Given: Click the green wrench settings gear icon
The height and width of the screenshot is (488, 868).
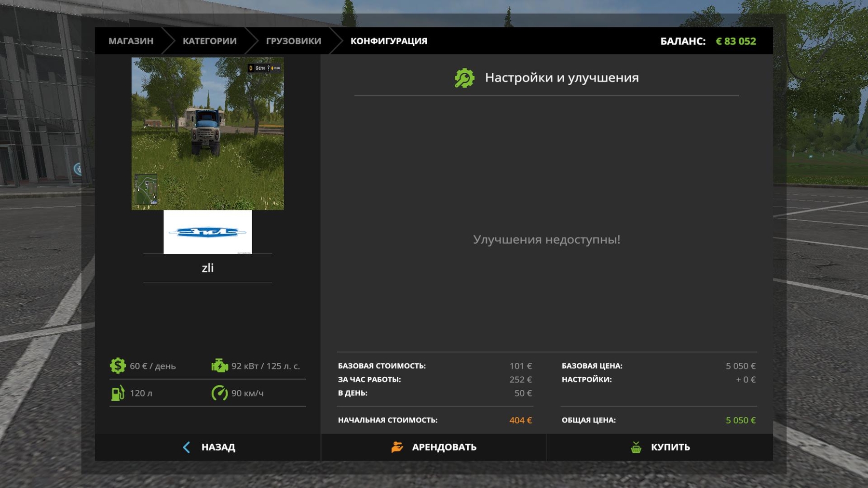Looking at the screenshot, I should click(x=464, y=78).
